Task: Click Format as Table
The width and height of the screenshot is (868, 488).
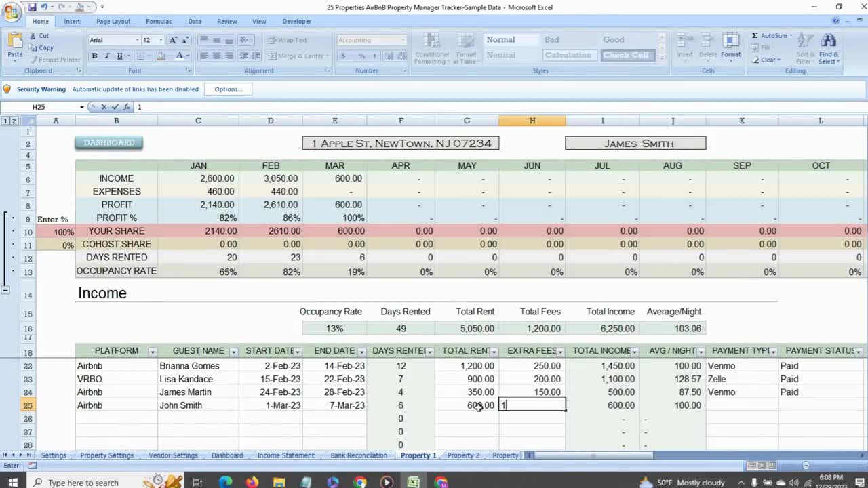Action: point(466,47)
